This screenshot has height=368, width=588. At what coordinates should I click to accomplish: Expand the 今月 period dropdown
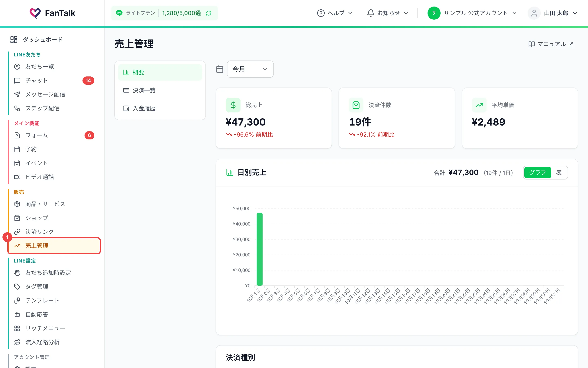tap(250, 69)
